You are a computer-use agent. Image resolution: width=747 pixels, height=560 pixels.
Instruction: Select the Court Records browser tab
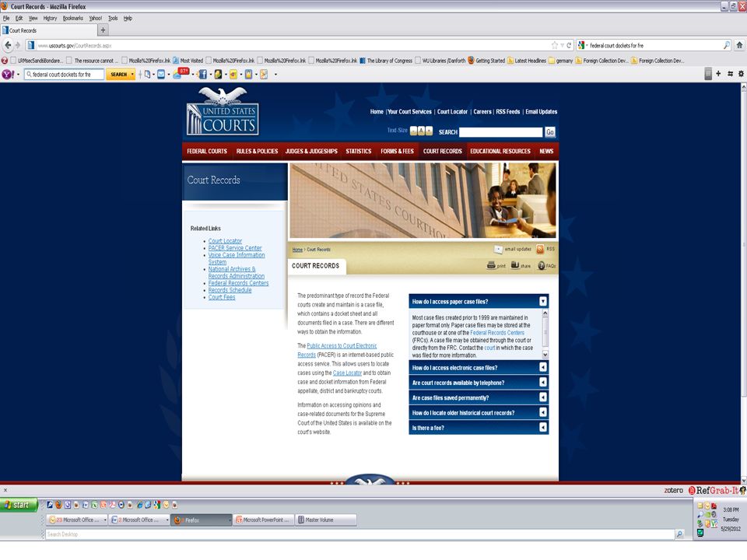[x=48, y=30]
